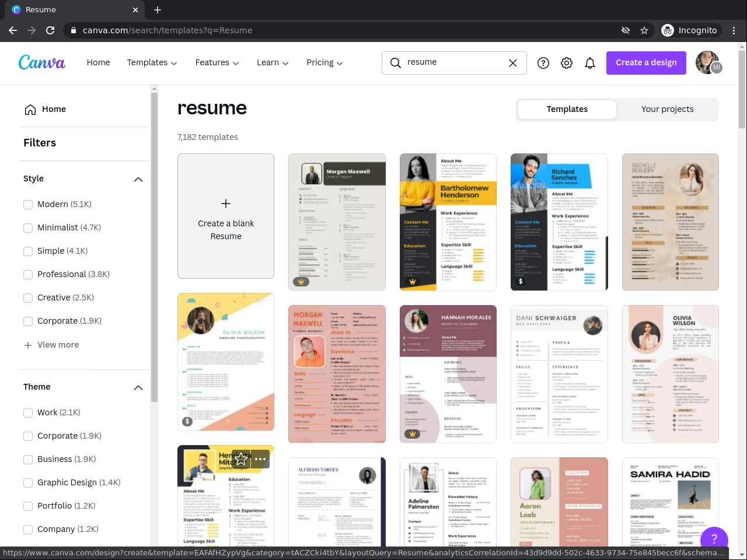Clear the search field with X

coord(513,63)
